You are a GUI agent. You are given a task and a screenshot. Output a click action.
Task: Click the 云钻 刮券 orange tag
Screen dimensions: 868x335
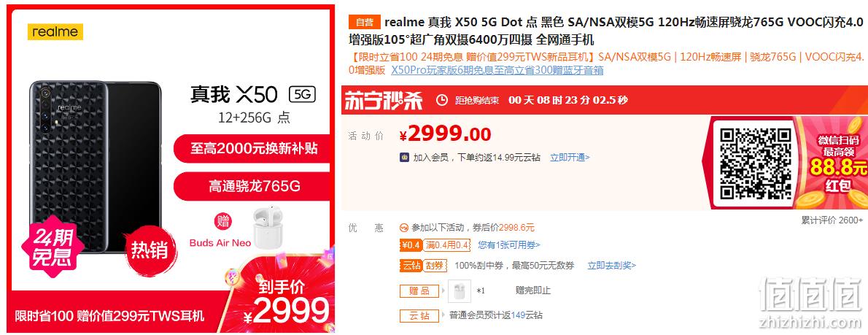point(424,266)
